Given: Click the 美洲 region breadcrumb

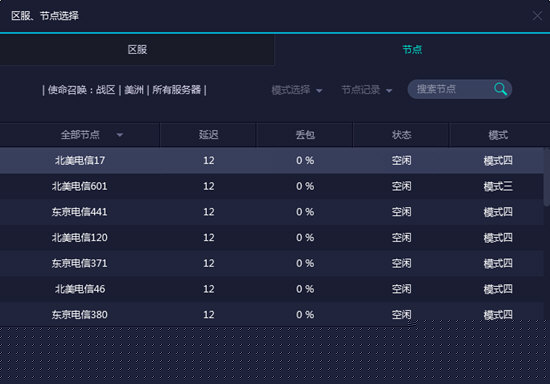Looking at the screenshot, I should click(134, 90).
